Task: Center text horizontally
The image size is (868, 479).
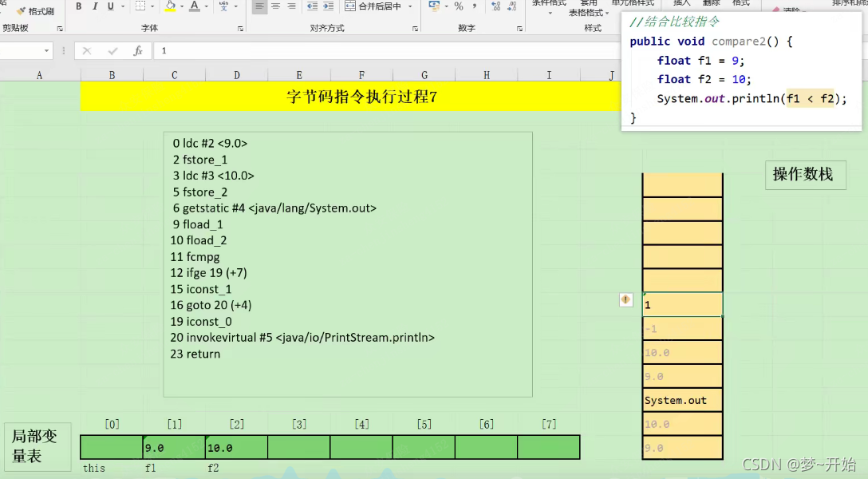Action: click(x=275, y=6)
